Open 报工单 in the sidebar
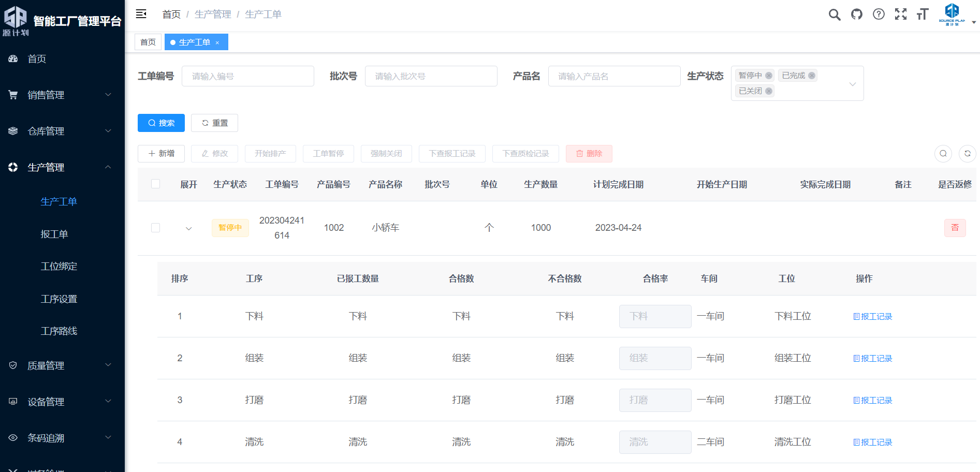 pyautogui.click(x=54, y=234)
